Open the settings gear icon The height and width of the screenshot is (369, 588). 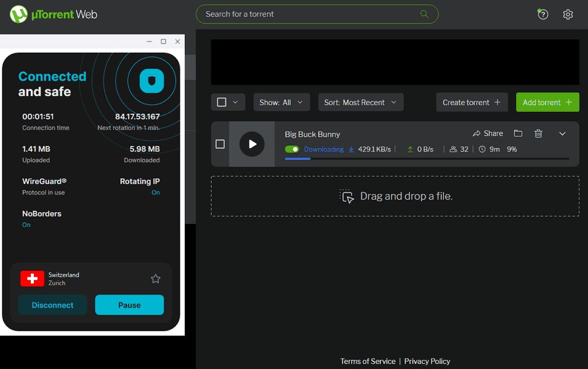click(x=568, y=14)
